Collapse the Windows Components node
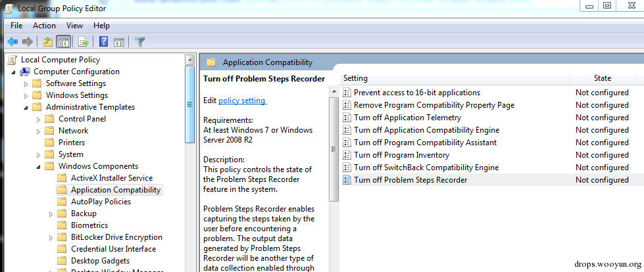 coord(39,167)
